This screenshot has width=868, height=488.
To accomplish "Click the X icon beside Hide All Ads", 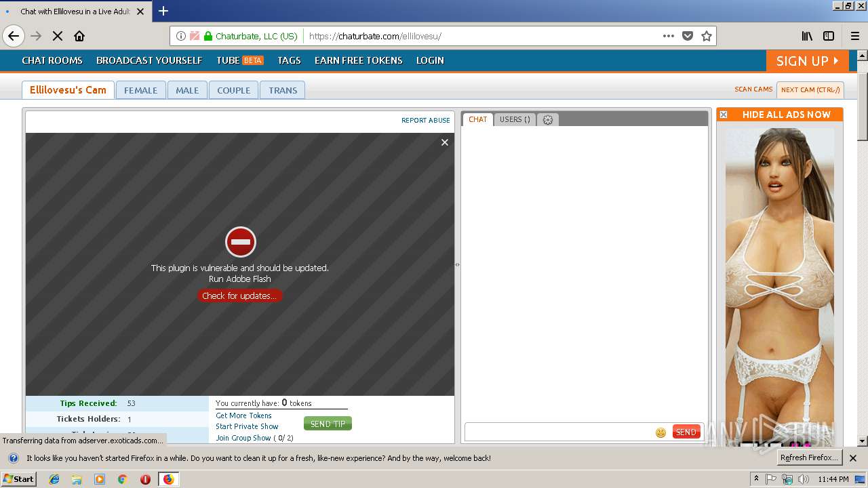I will (x=723, y=115).
